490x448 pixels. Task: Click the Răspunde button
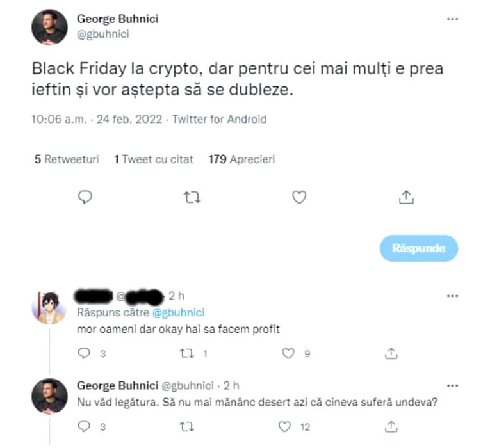pos(419,248)
